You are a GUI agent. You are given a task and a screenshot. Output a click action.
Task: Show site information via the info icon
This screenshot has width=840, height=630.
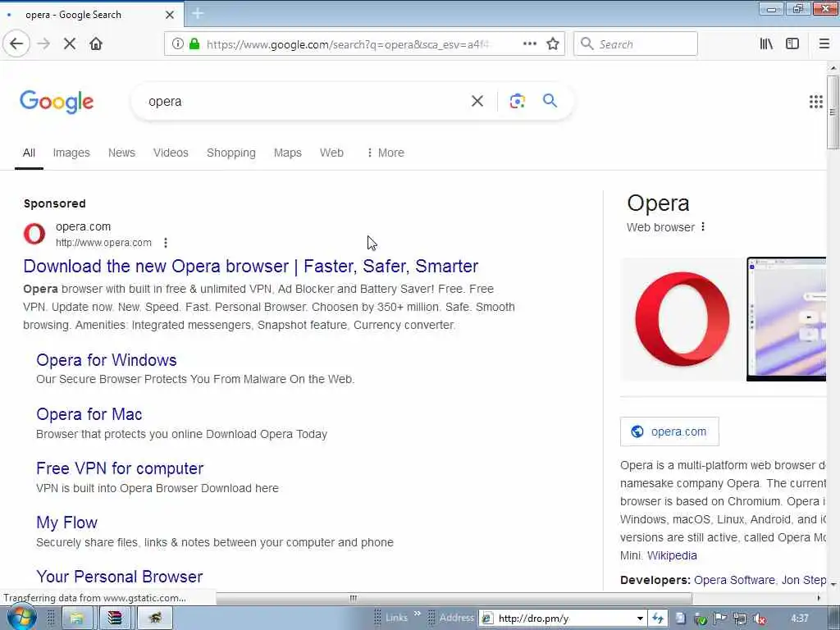point(178,44)
